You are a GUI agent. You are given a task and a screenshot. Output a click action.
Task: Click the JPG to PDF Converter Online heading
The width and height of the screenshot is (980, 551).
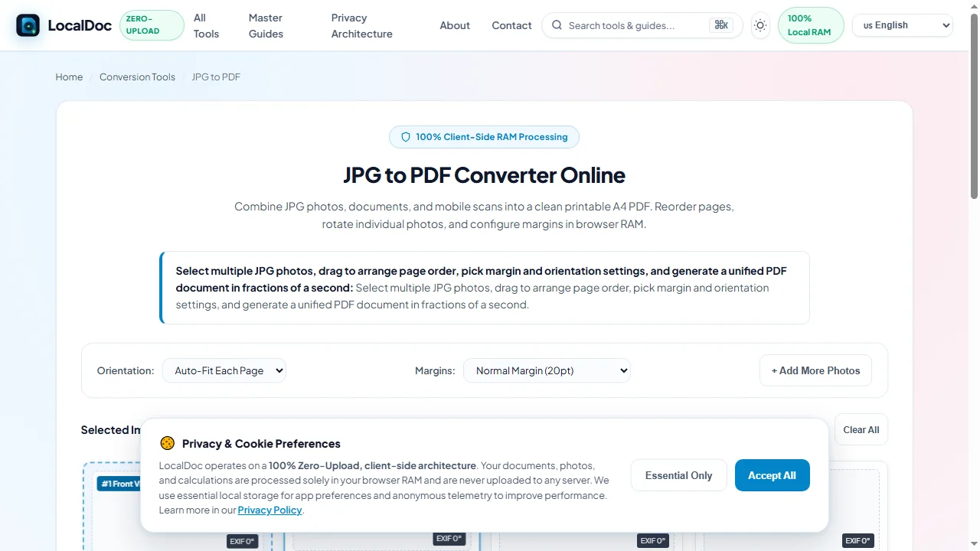(484, 175)
